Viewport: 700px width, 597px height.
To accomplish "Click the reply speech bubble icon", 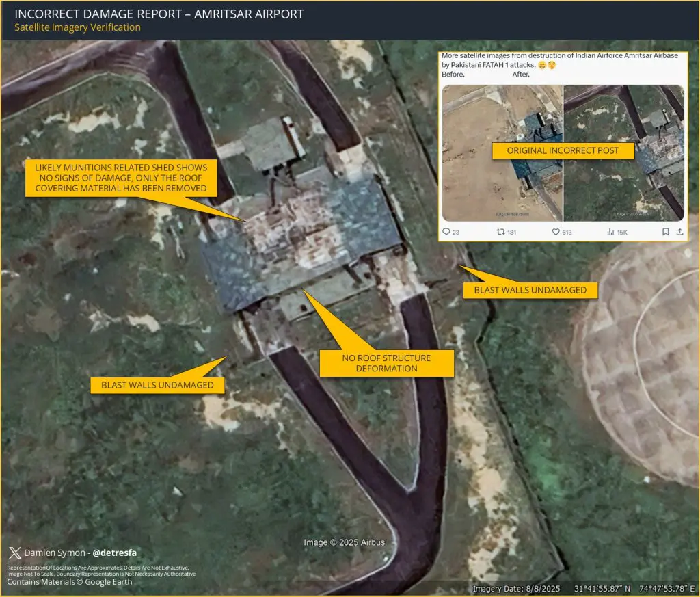I will pyautogui.click(x=446, y=232).
